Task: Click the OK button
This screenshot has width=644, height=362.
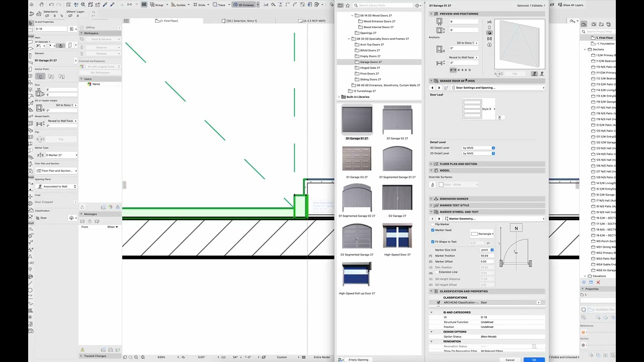Action: coord(534,359)
